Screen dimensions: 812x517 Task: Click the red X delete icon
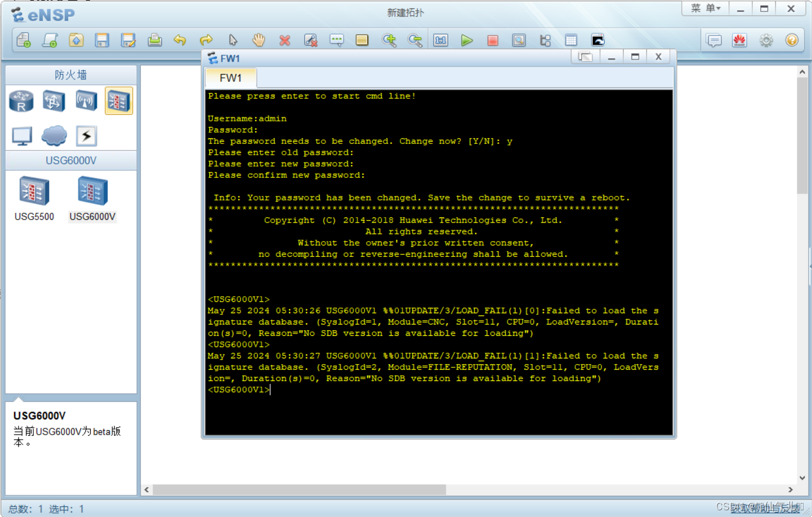tap(285, 40)
